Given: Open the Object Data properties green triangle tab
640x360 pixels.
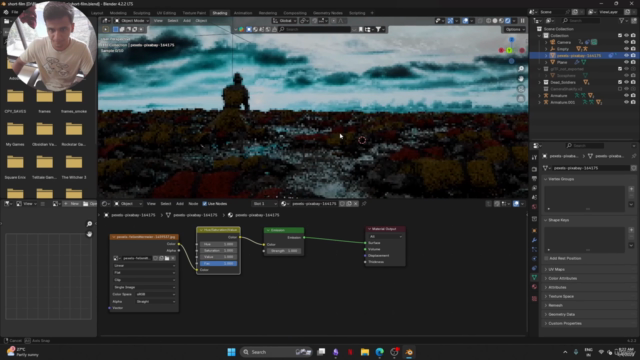Looking at the screenshot, I should pyautogui.click(x=534, y=277).
